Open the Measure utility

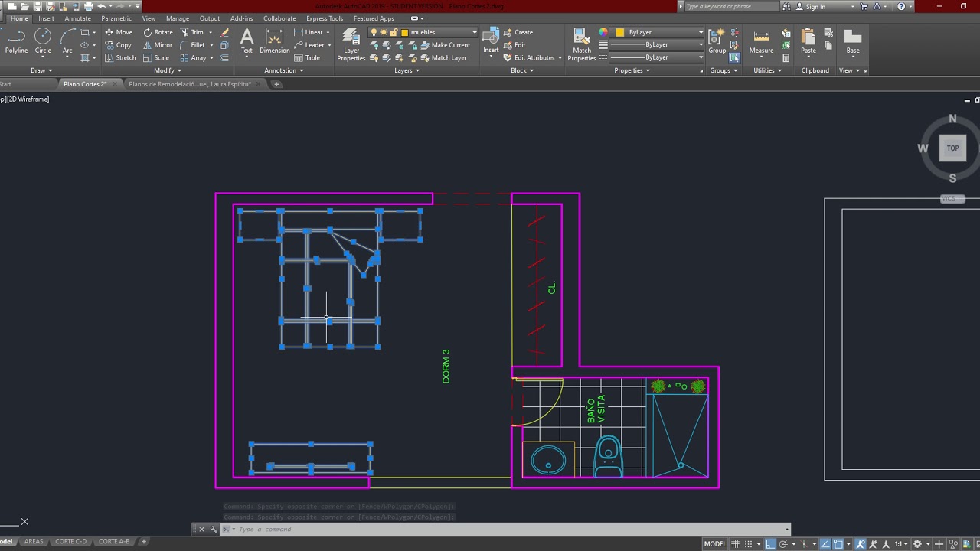761,41
